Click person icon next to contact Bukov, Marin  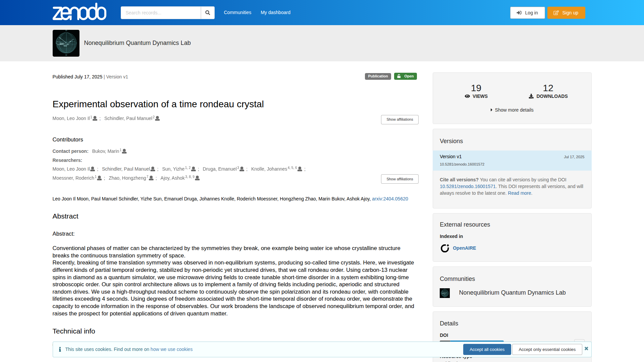[x=124, y=152]
